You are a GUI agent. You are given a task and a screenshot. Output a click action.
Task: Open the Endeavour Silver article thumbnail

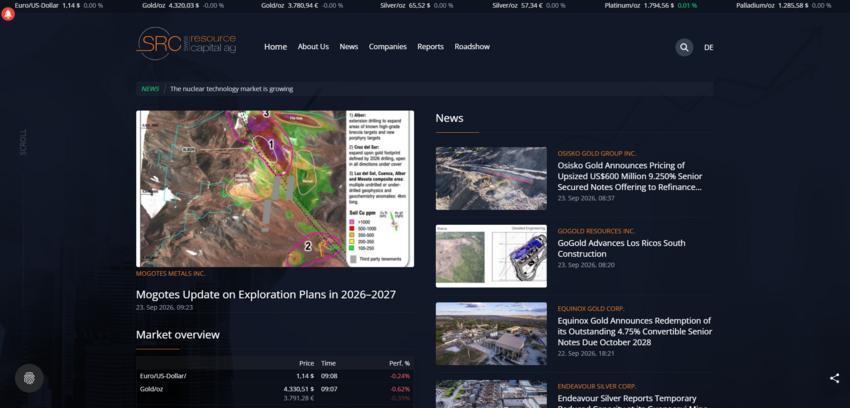coord(491,394)
